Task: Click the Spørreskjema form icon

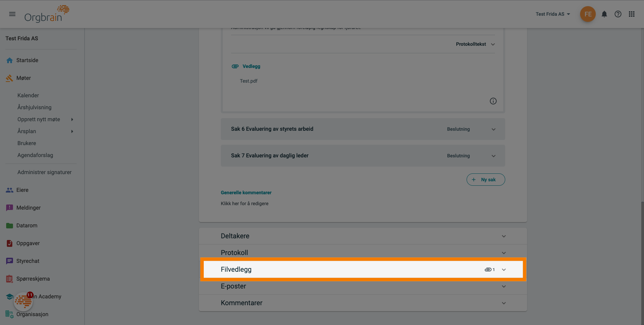Action: pyautogui.click(x=10, y=279)
